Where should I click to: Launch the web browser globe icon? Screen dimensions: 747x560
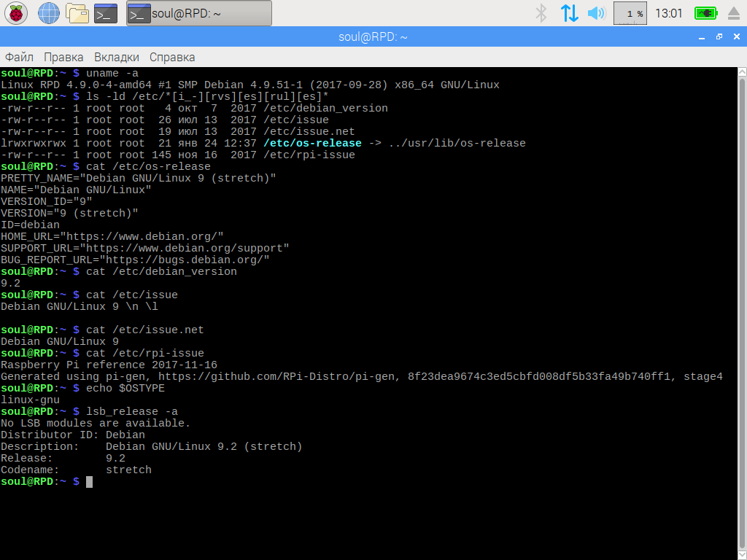click(49, 13)
